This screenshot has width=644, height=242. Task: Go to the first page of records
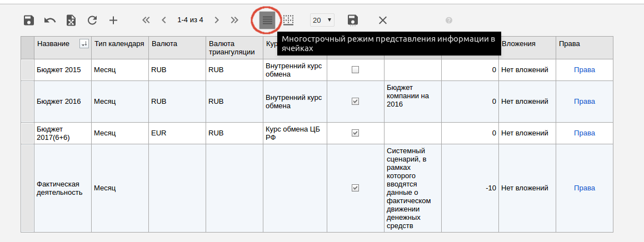coord(146,19)
